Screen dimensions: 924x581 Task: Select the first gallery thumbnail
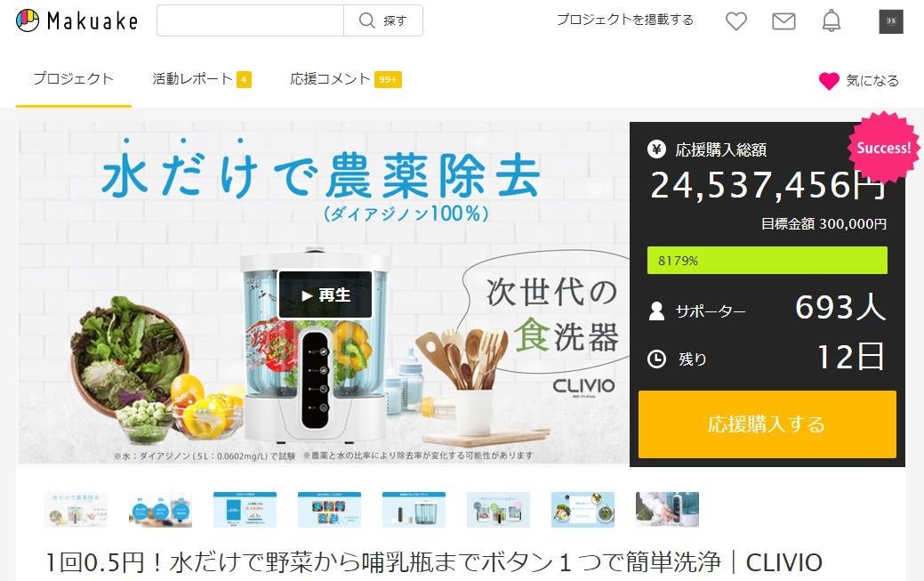tap(76, 510)
